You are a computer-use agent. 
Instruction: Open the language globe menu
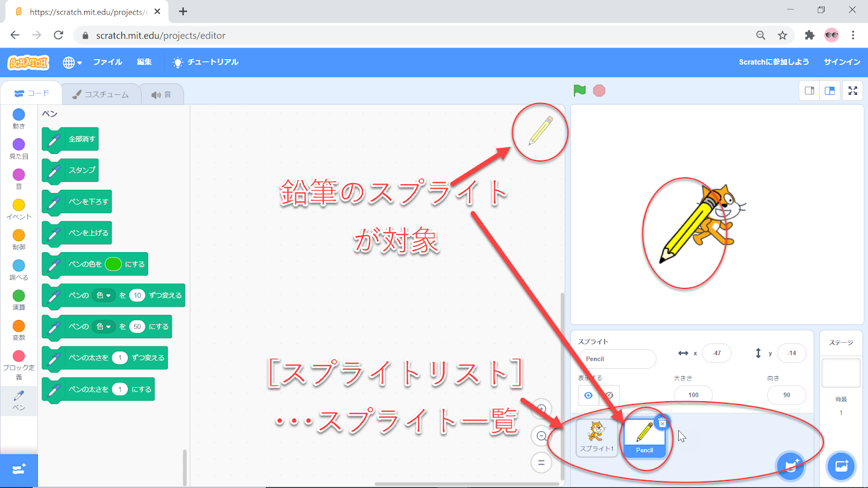pyautogui.click(x=72, y=62)
